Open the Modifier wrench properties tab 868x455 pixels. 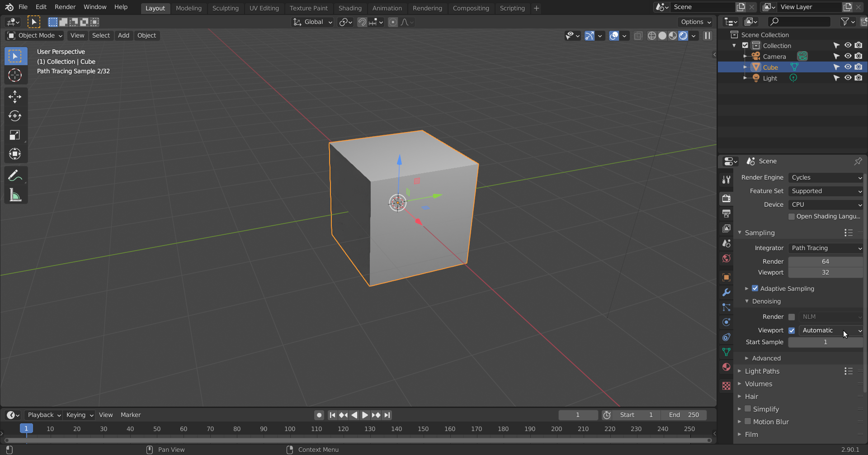point(726,292)
